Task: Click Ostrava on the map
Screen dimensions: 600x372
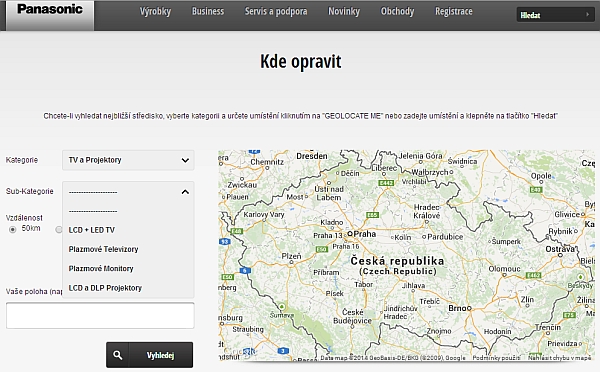Action: [560, 249]
